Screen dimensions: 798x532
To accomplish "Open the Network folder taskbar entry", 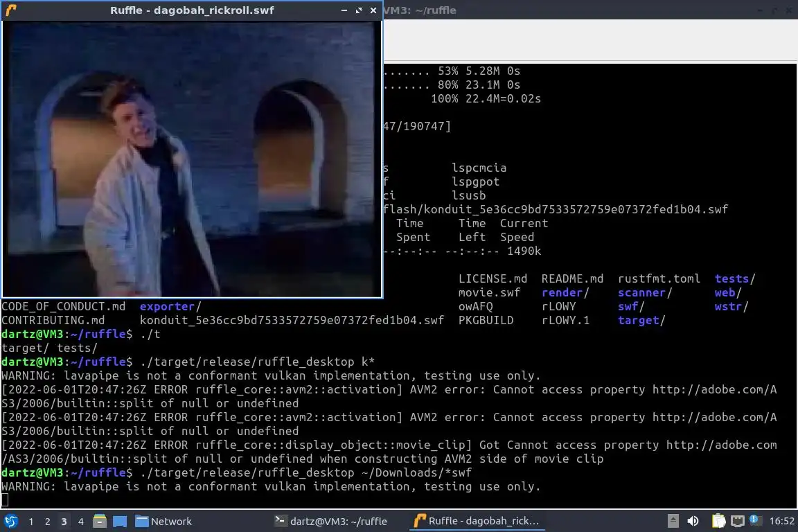I will pos(163,522).
